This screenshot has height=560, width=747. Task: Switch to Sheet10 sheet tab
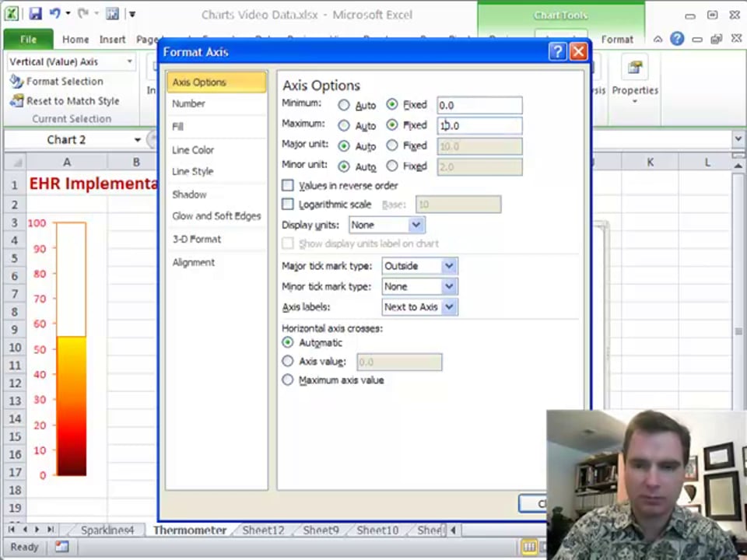tap(377, 530)
